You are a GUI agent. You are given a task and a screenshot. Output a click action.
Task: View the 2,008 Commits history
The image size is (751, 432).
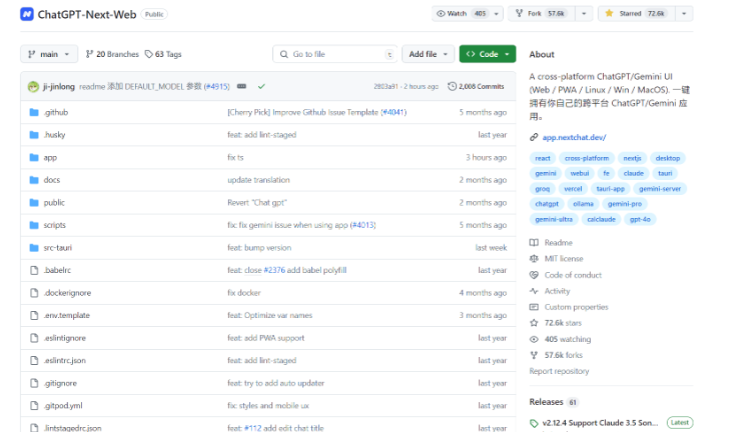[476, 87]
